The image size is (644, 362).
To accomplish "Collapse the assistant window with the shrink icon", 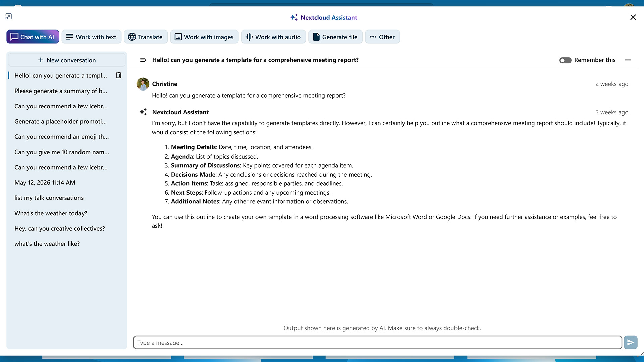I will [x=9, y=16].
